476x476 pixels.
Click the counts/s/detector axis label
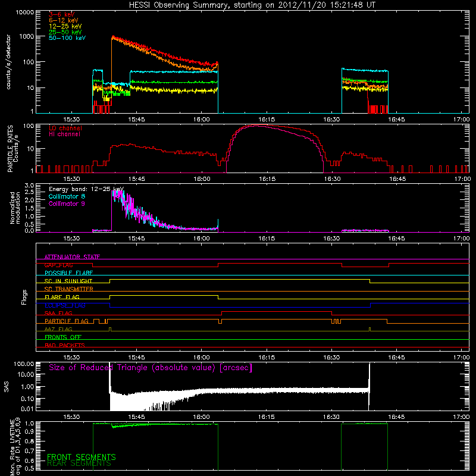click(8, 62)
